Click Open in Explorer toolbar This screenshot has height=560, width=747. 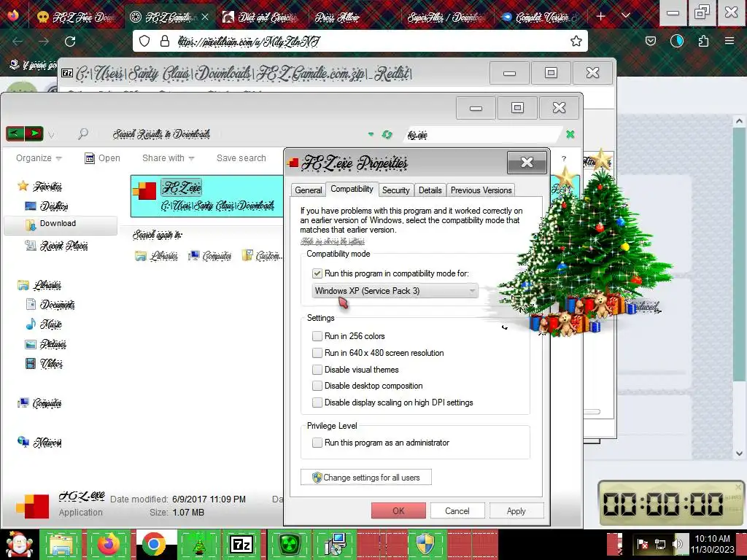(x=102, y=158)
